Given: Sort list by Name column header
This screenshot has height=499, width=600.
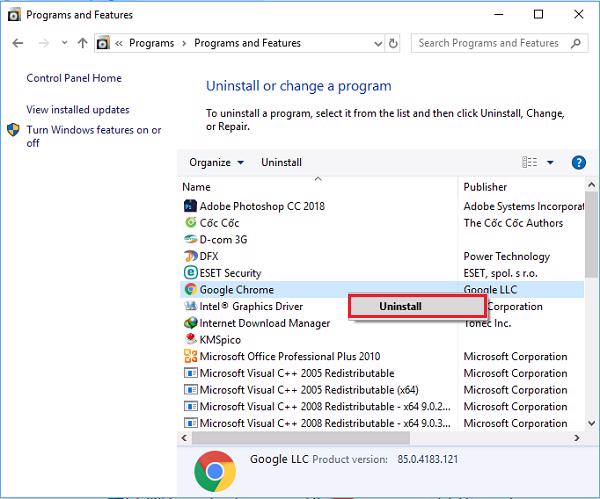Looking at the screenshot, I should pos(196,187).
